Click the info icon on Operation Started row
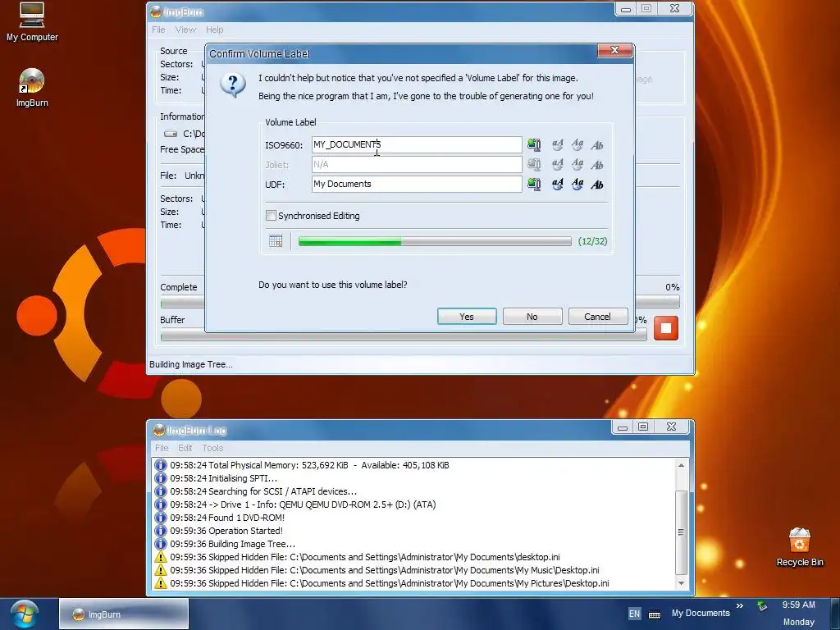 [161, 531]
